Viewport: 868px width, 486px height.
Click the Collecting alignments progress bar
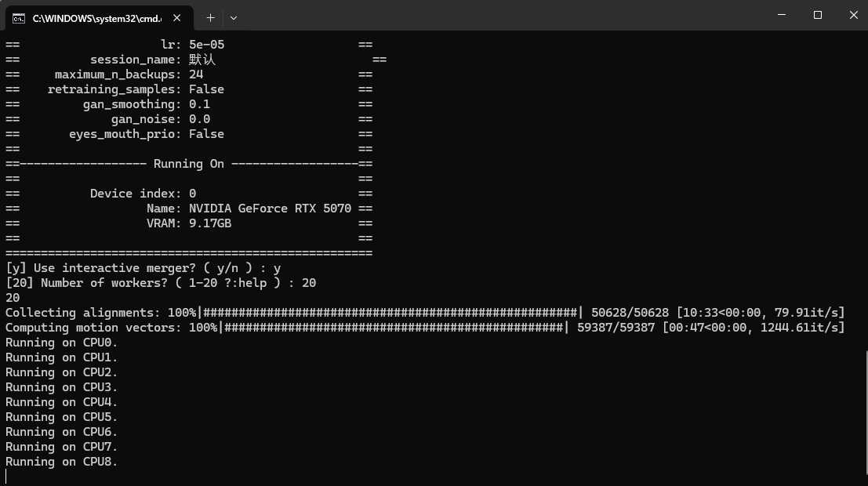click(390, 313)
